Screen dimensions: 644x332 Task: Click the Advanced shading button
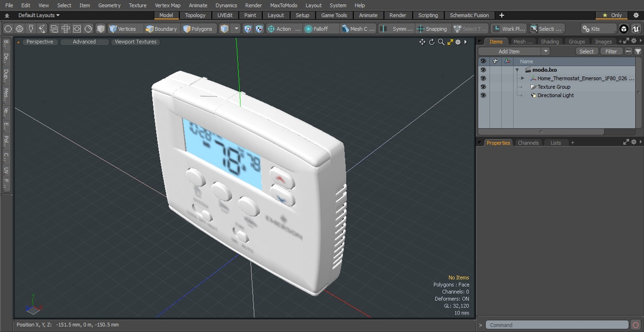[84, 42]
